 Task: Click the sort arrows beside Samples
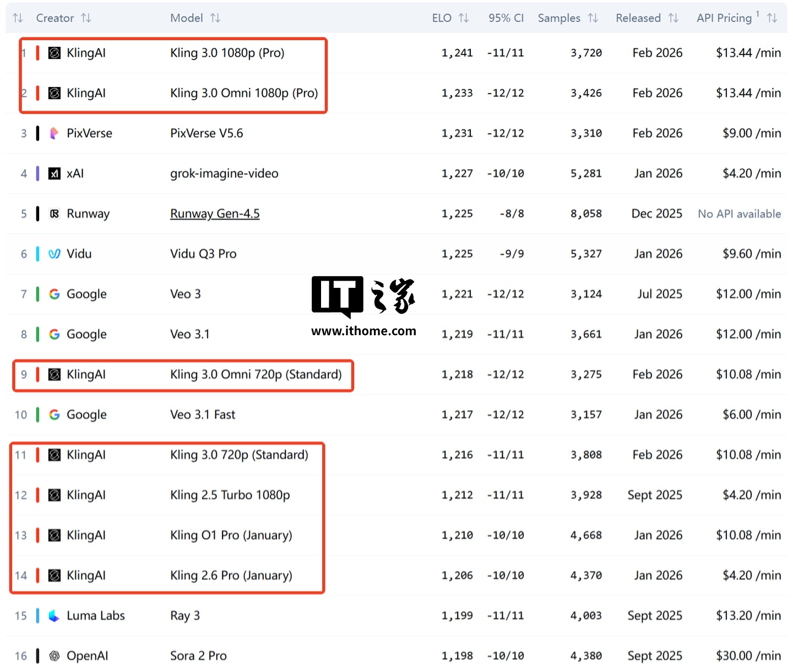(x=593, y=18)
